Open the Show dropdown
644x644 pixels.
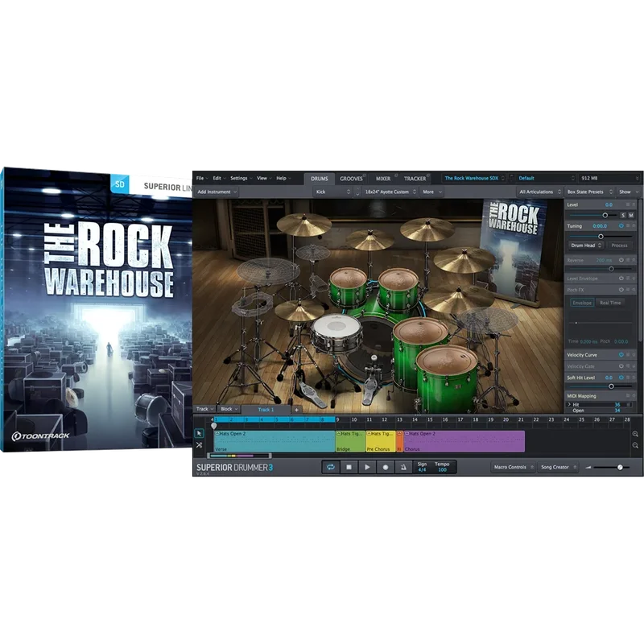(x=629, y=192)
